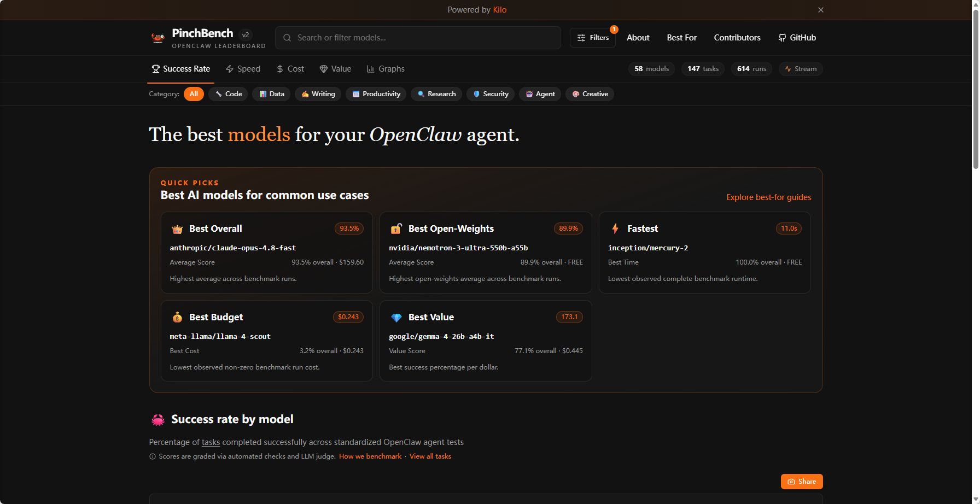Click the crab icon beside Success rate heading
980x504 pixels.
(158, 419)
